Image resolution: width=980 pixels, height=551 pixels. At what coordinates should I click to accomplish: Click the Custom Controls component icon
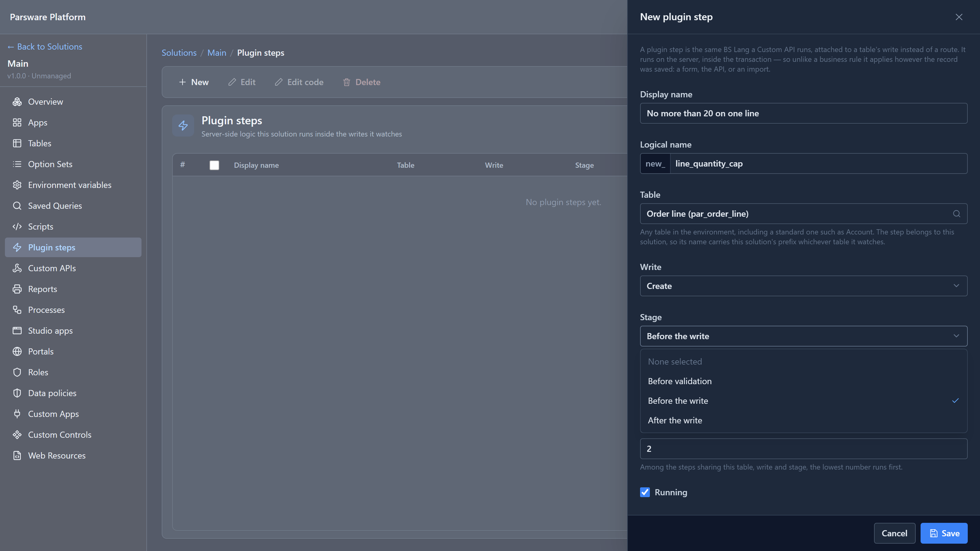(17, 435)
